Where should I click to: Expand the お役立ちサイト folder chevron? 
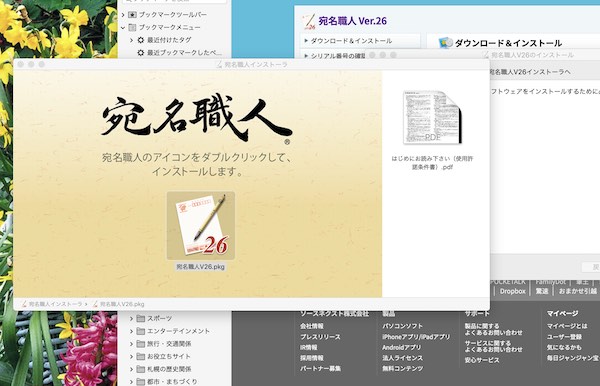pyautogui.click(x=131, y=356)
